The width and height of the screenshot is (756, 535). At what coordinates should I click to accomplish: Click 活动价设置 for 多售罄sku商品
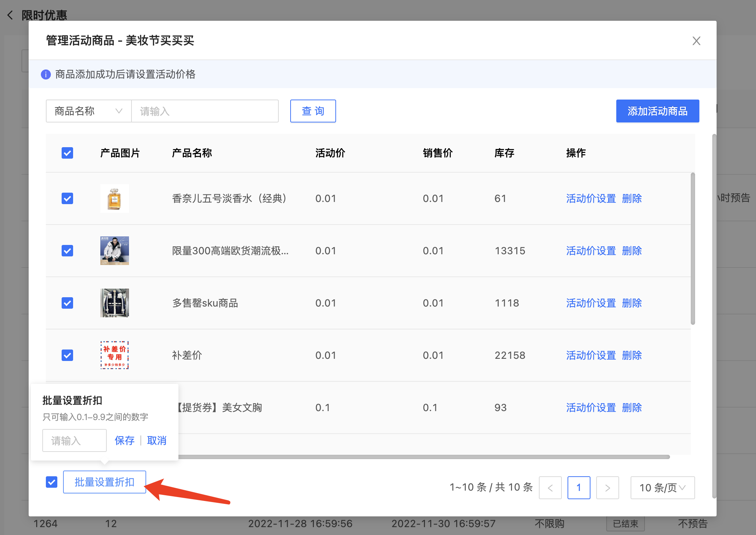pos(591,303)
